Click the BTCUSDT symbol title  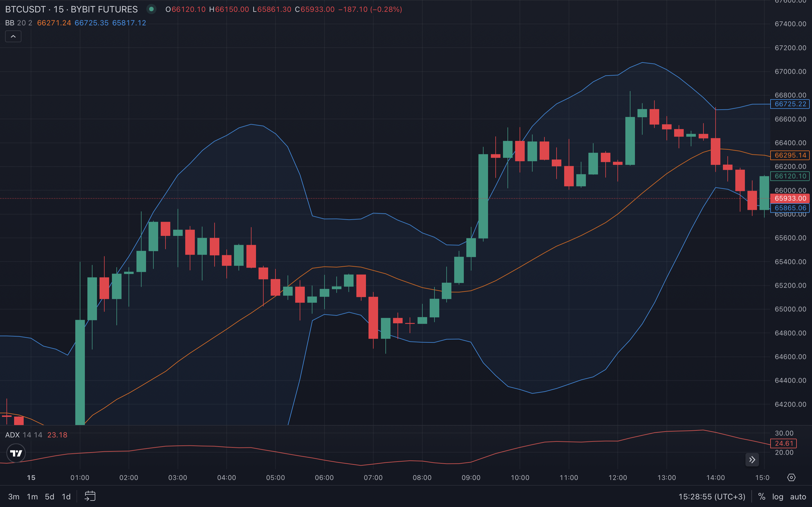[25, 9]
